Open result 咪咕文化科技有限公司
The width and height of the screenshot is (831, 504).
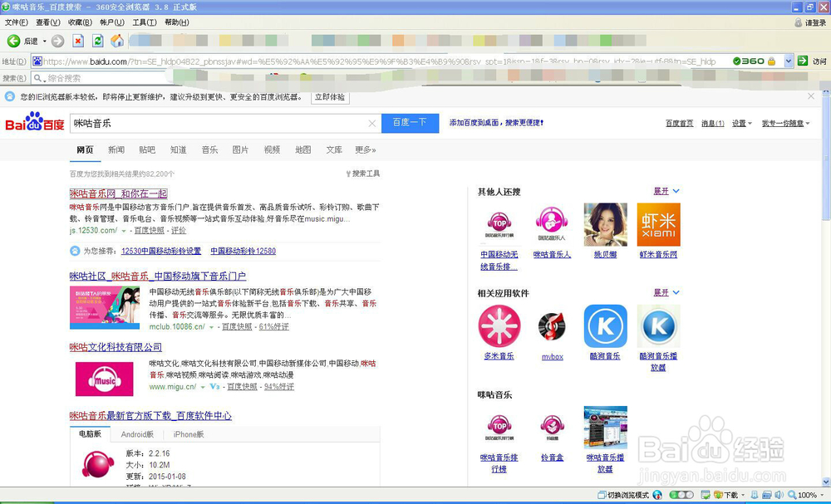[x=116, y=347]
